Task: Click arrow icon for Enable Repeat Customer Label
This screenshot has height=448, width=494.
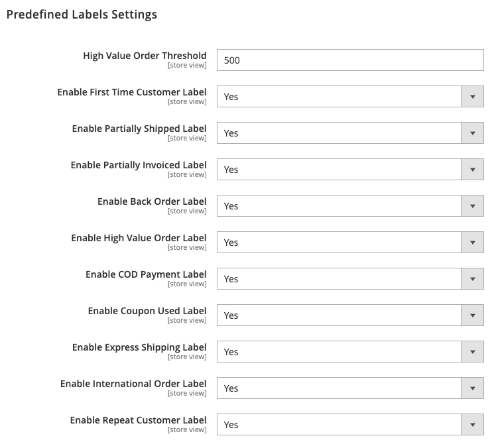Action: pos(472,424)
